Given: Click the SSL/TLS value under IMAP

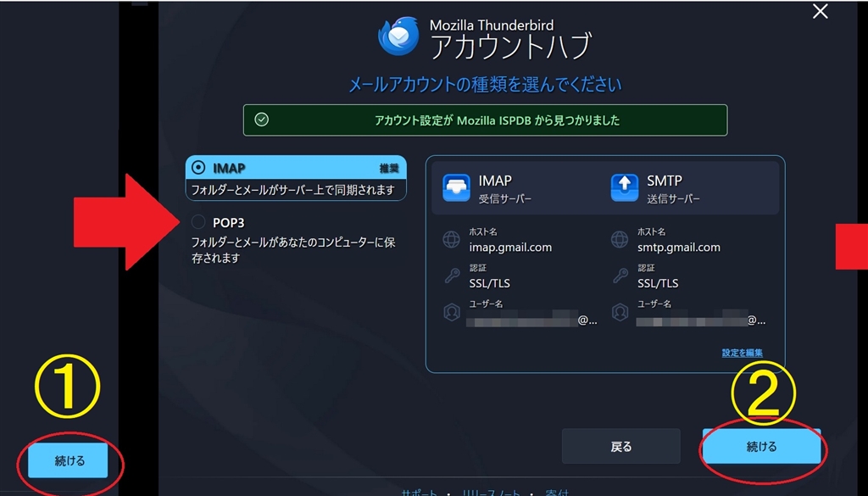Looking at the screenshot, I should 489,283.
